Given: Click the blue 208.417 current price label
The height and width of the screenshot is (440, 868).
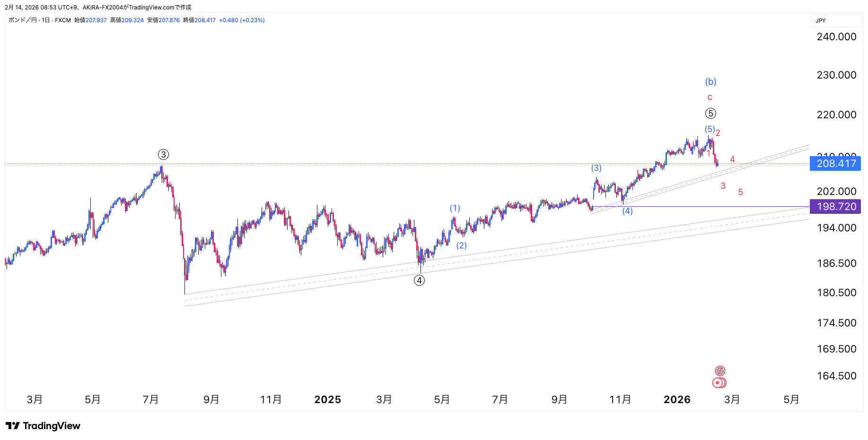Looking at the screenshot, I should [835, 164].
